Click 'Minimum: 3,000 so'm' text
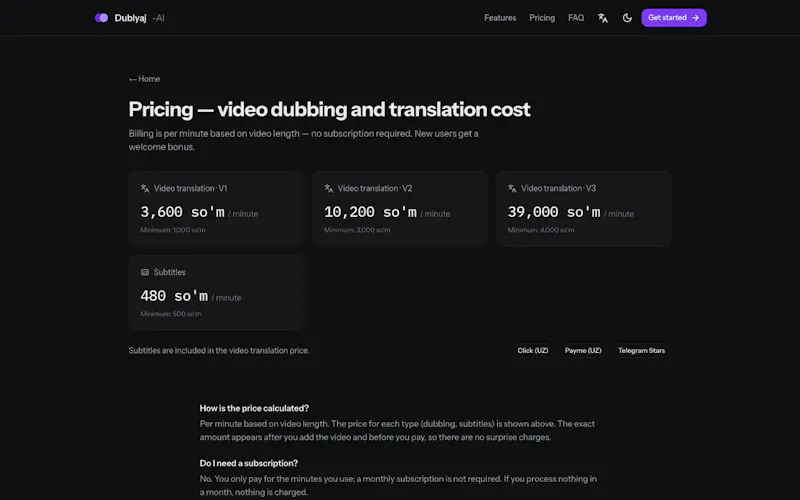 point(357,230)
